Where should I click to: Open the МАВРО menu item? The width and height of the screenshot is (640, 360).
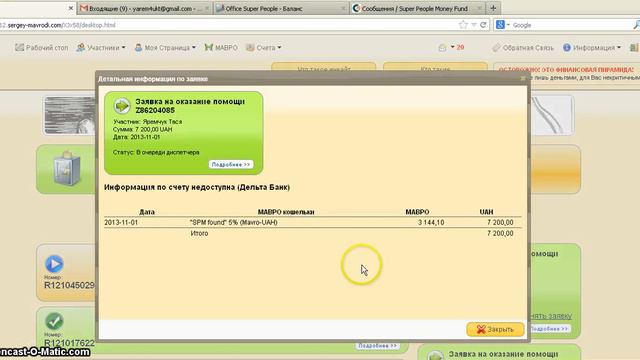click(x=221, y=48)
